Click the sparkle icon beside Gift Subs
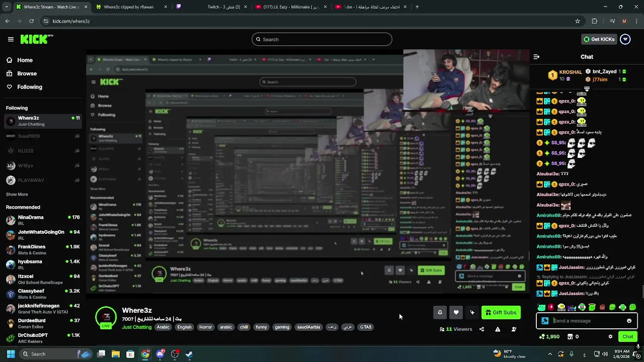Image resolution: width=644 pixels, height=362 pixels. coord(472,312)
